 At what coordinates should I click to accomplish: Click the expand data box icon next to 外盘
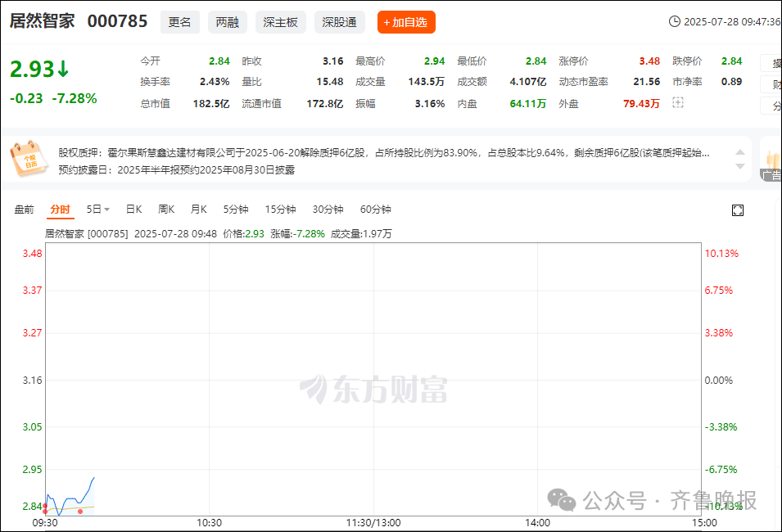pyautogui.click(x=677, y=102)
